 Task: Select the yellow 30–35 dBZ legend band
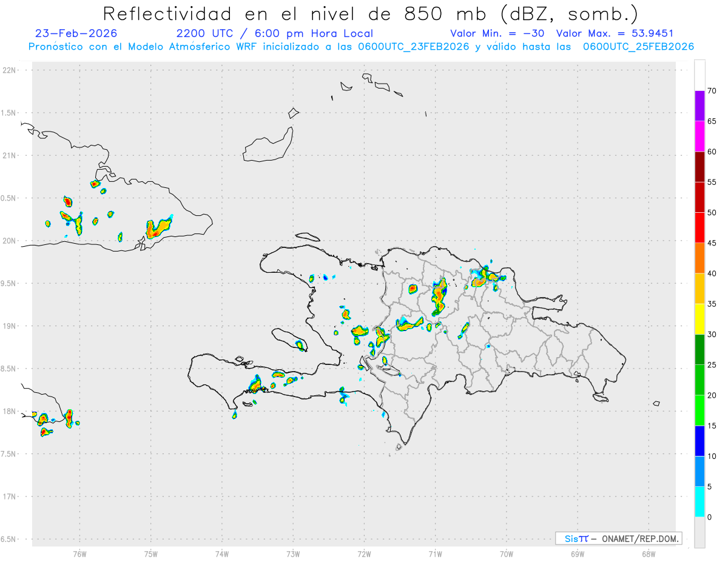[x=699, y=319]
